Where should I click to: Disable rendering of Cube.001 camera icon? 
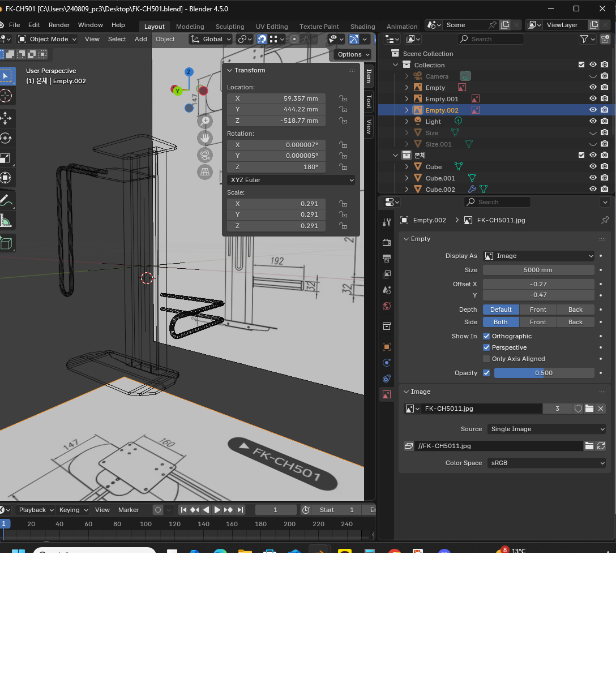pos(605,178)
